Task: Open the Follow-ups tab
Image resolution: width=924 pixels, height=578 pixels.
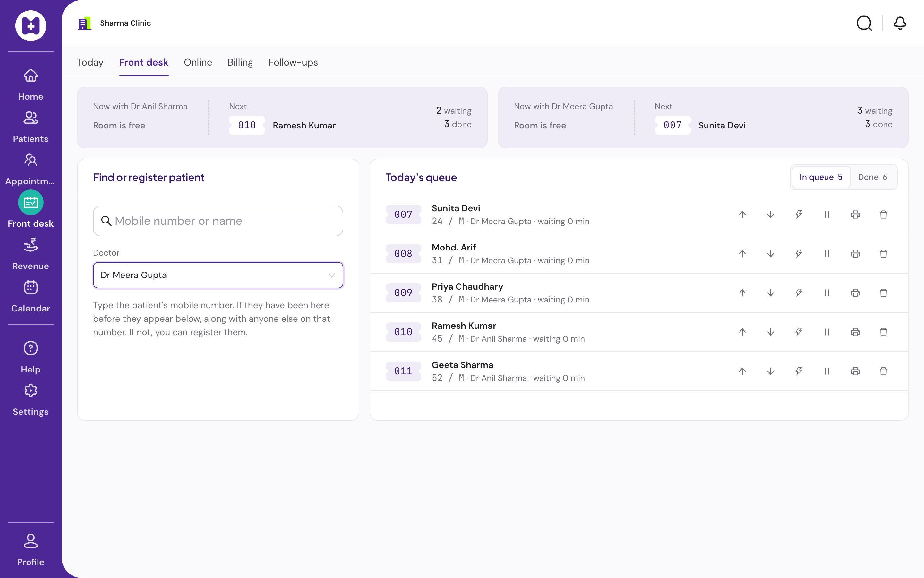Action: (293, 62)
